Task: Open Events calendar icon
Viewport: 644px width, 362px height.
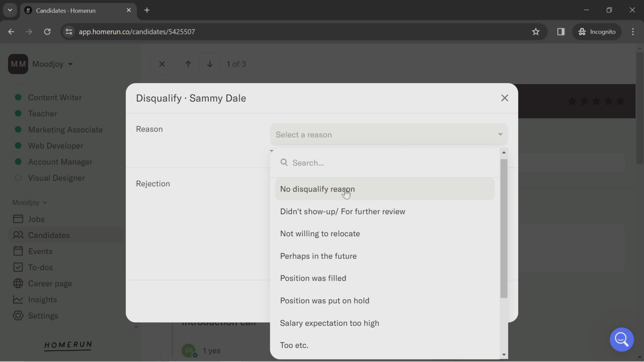Action: tap(18, 251)
